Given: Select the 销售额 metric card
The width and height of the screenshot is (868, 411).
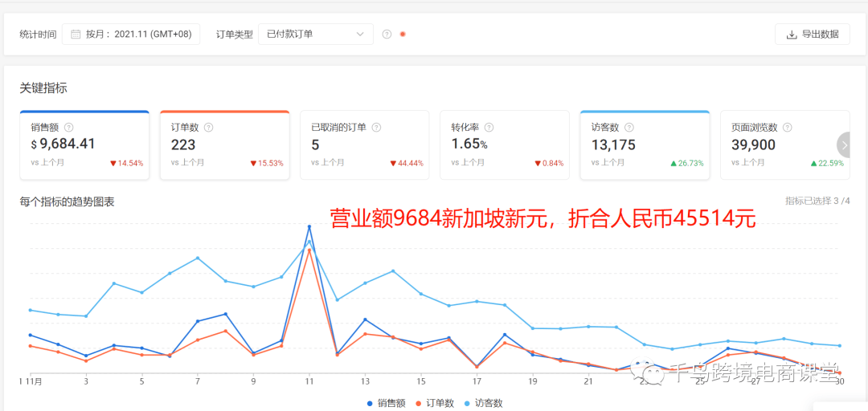Looking at the screenshot, I should (84, 145).
